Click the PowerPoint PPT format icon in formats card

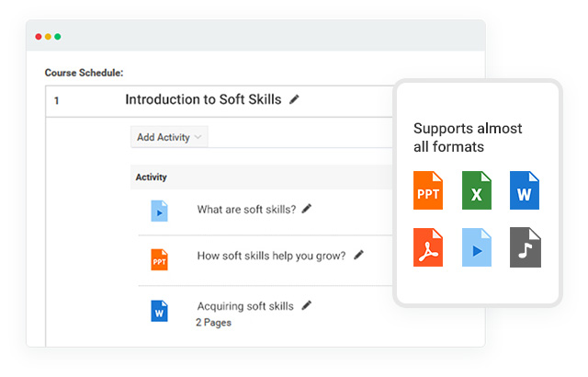428,190
